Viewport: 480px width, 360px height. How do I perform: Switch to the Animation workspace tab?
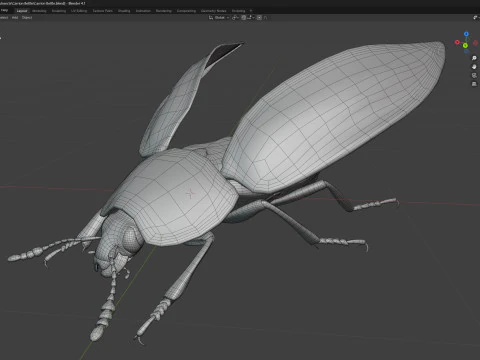point(143,11)
